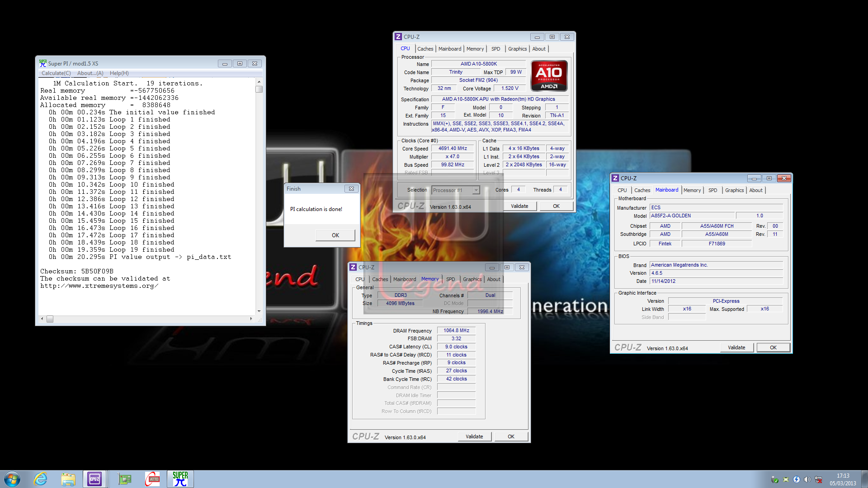Open Windows Explorer folder taskbar icon
868x488 pixels.
coord(68,479)
